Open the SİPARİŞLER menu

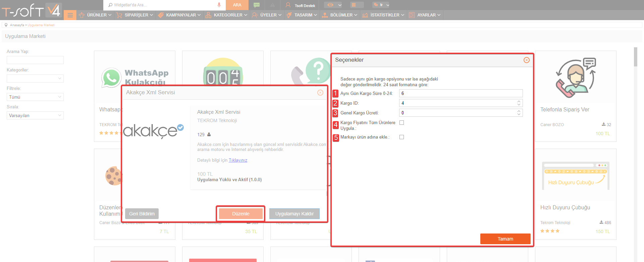pos(135,15)
